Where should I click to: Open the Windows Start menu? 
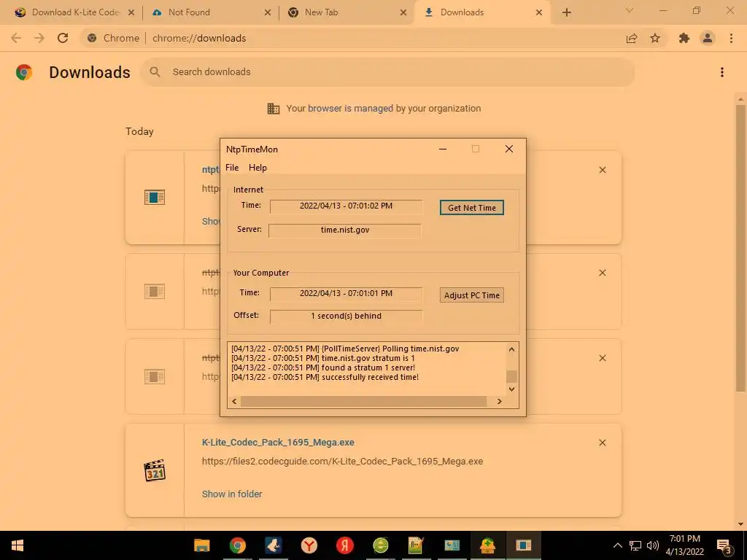18,545
